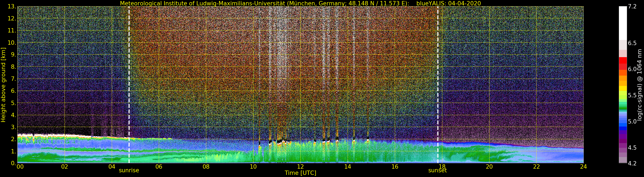The height and width of the screenshot is (177, 644).
Task: Click the x-axis tick label '24'
Action: 583,167
